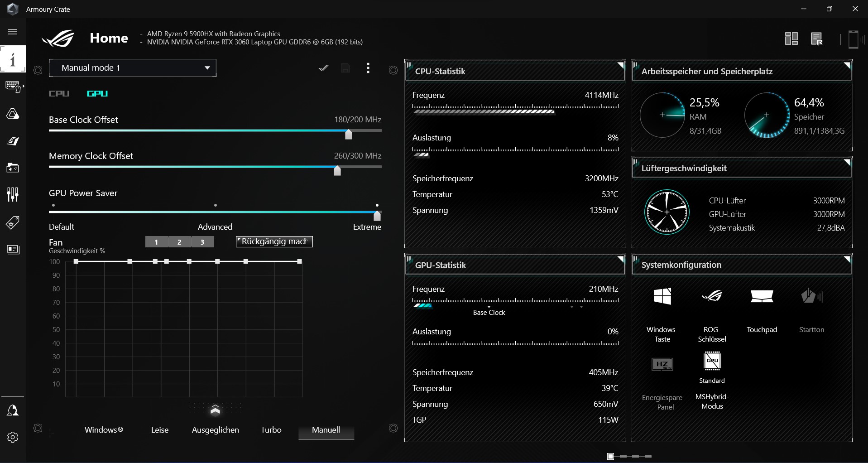This screenshot has width=868, height=463.
Task: Select the Windows® operating mode
Action: coord(104,430)
